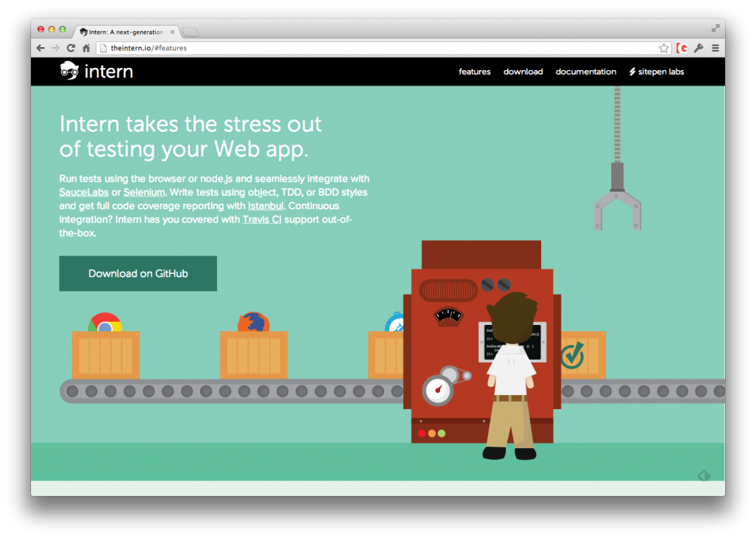Visit the sitepen labs nav link
Viewport: 756px width, 539px height.
[656, 72]
